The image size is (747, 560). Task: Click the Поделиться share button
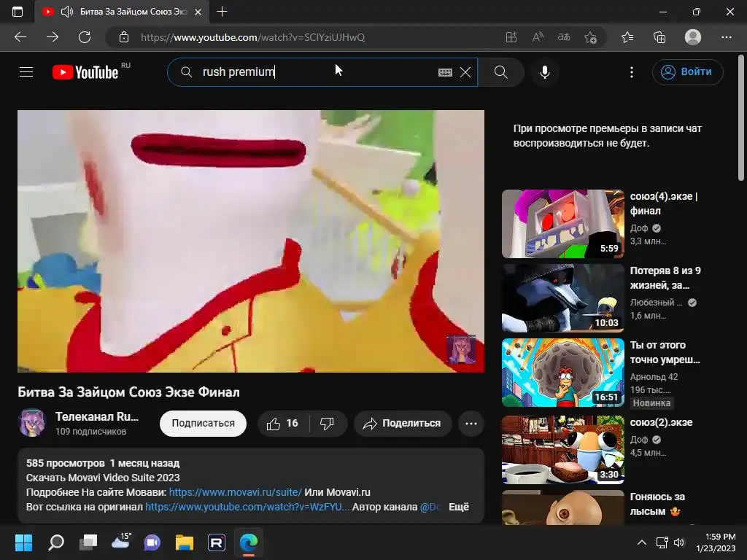[x=403, y=424]
